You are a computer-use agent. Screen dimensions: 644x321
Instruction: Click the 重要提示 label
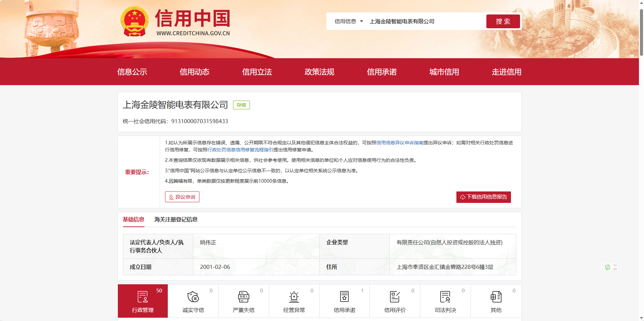click(x=137, y=172)
